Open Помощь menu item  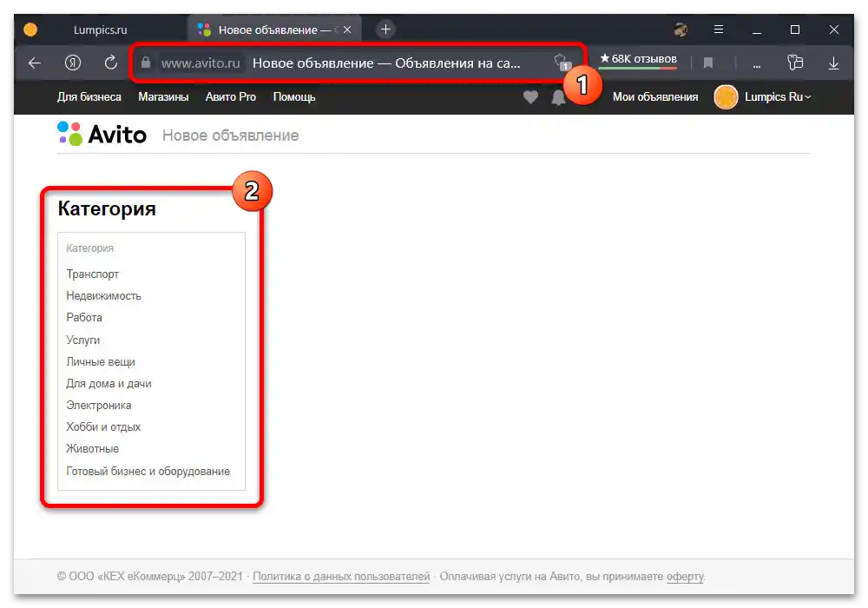pyautogui.click(x=294, y=97)
